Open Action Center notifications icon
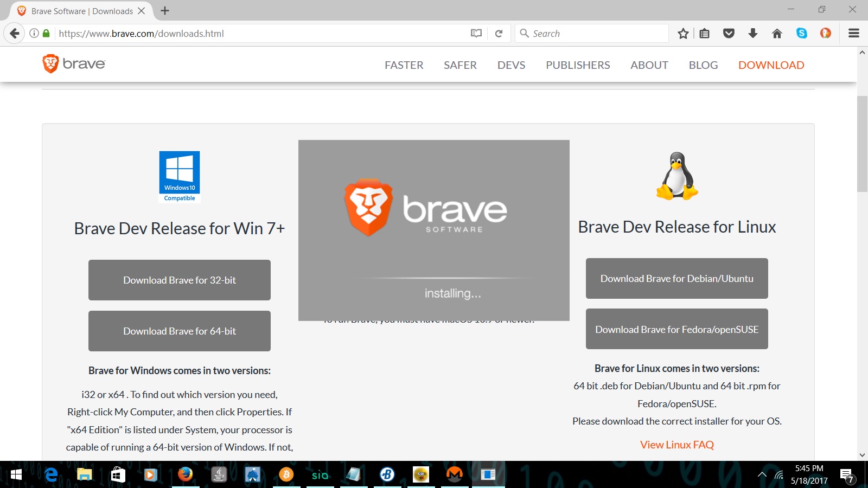The height and width of the screenshot is (488, 868). click(847, 476)
